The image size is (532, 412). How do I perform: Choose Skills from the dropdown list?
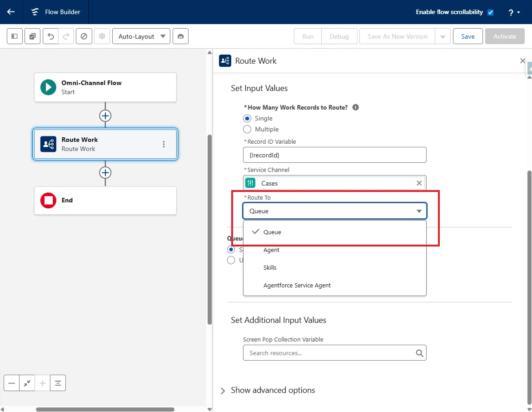point(334,268)
